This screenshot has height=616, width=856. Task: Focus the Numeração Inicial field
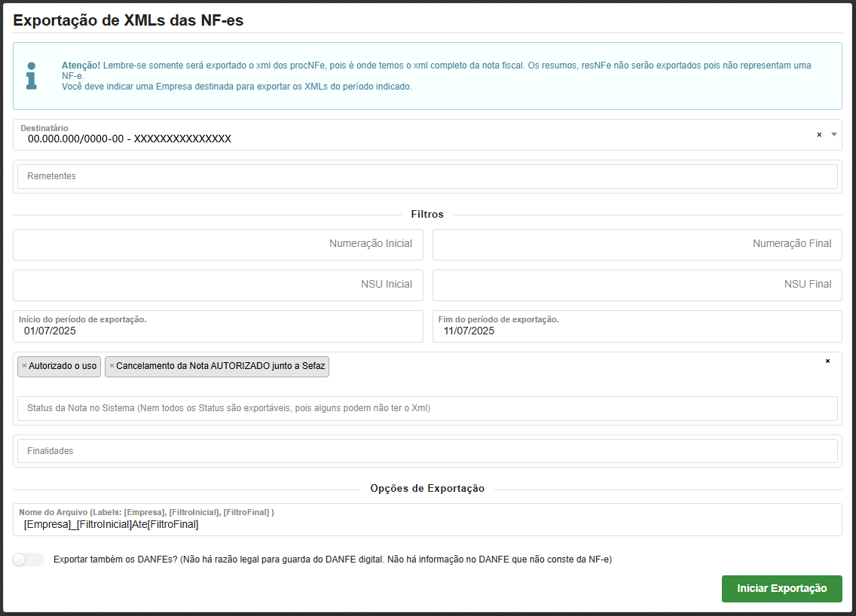pos(218,244)
